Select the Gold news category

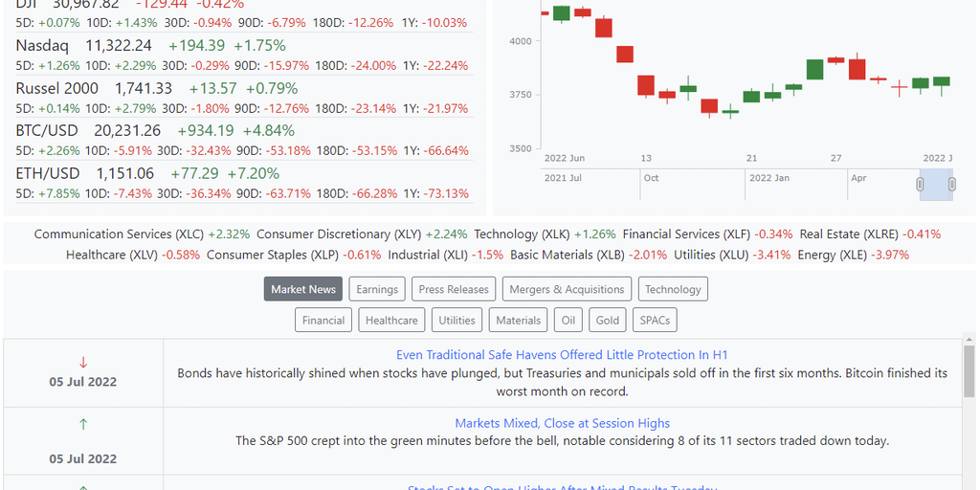[607, 320]
